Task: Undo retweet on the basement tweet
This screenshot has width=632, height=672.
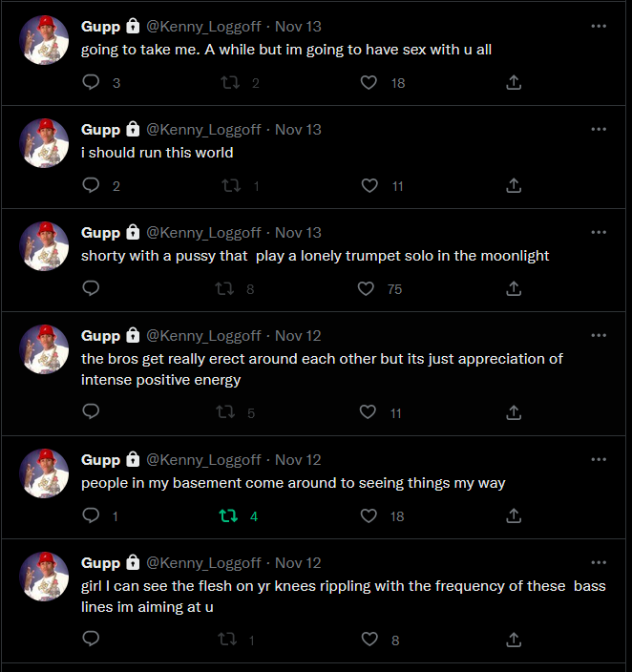Action: [228, 515]
